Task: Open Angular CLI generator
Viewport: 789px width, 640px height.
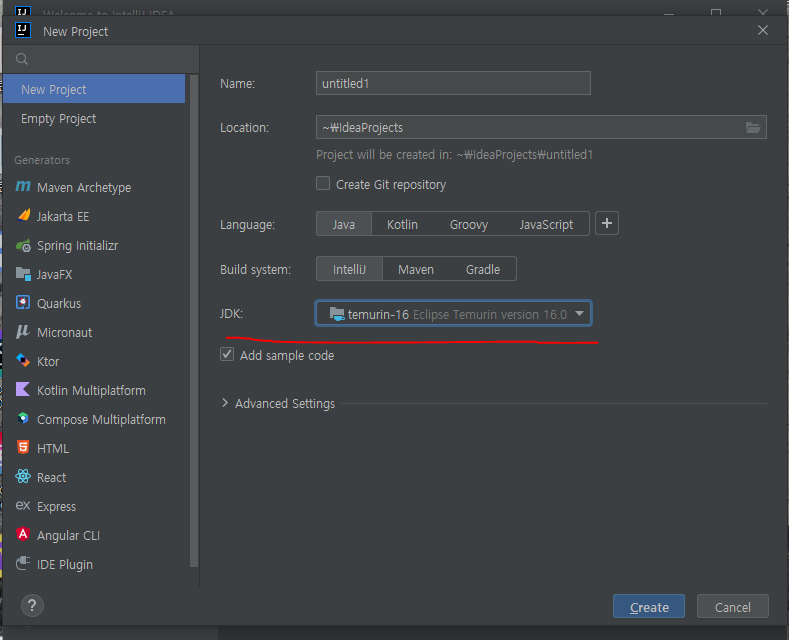Action: [x=94, y=535]
